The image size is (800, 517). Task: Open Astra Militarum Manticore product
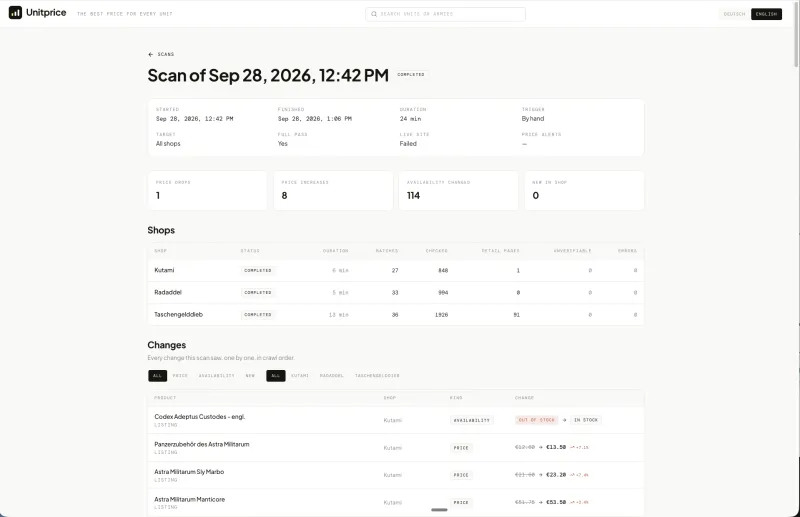click(x=189, y=500)
